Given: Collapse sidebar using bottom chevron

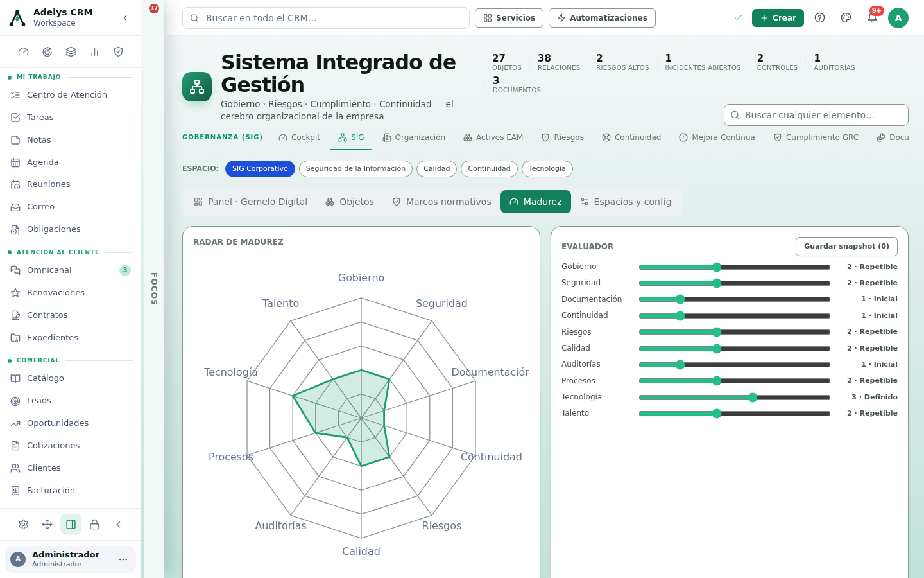Looking at the screenshot, I should click(119, 525).
